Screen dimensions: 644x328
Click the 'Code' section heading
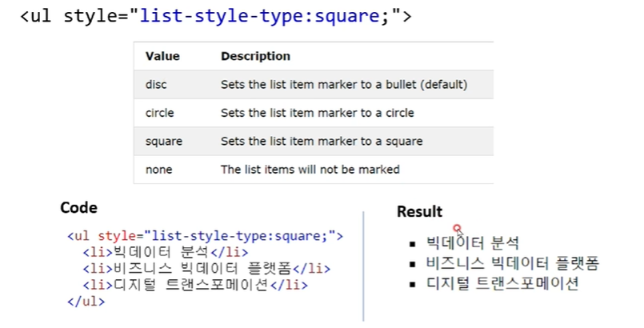(x=79, y=208)
